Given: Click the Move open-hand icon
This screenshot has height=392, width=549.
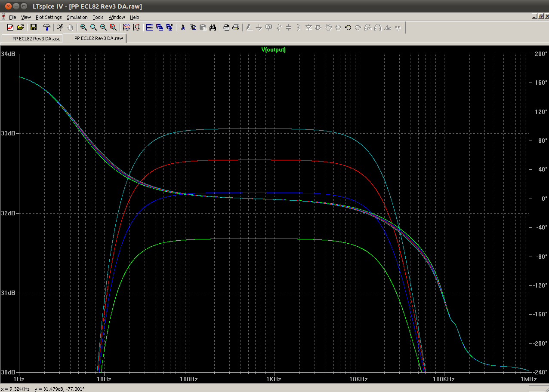Looking at the screenshot, I should pyautogui.click(x=328, y=28).
